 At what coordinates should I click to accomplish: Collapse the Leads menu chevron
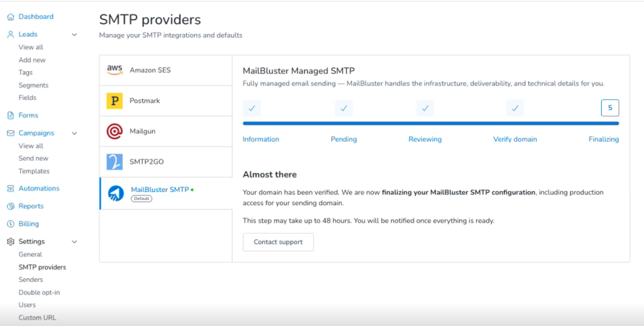click(x=74, y=35)
